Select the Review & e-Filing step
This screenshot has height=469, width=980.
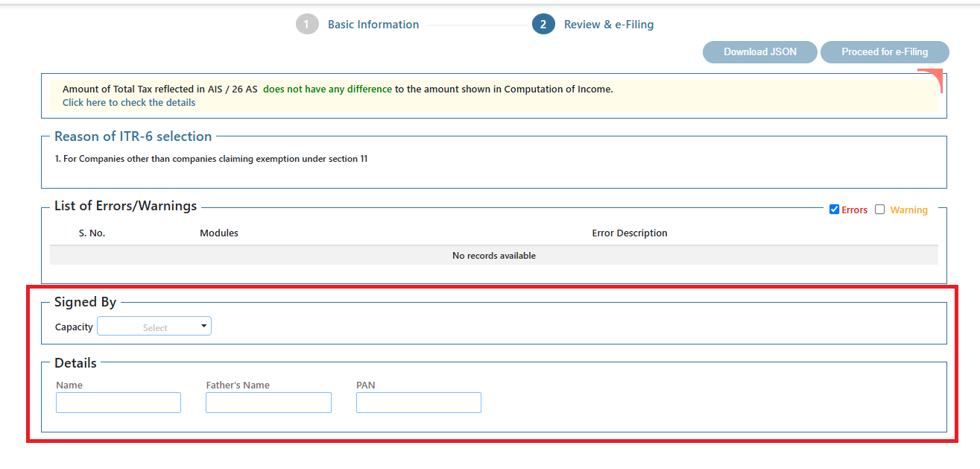click(608, 25)
